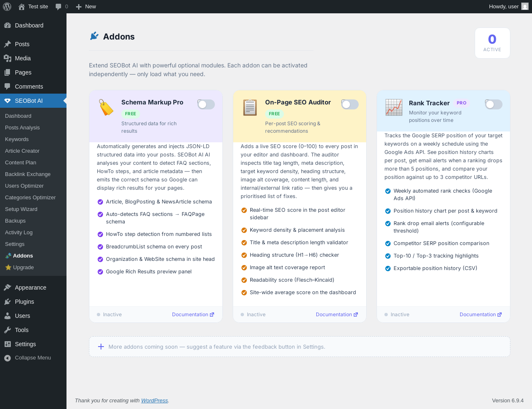Click the WordPress logo icon
This screenshot has height=409, width=532.
click(x=7, y=7)
